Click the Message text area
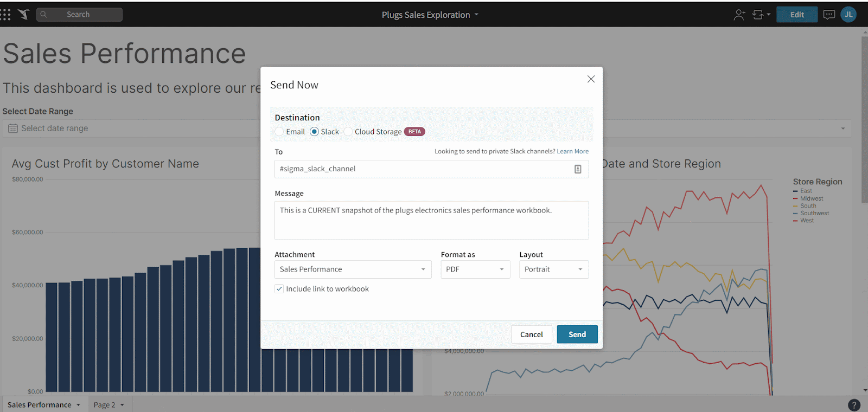Viewport: 868px width, 412px height. pos(431,221)
